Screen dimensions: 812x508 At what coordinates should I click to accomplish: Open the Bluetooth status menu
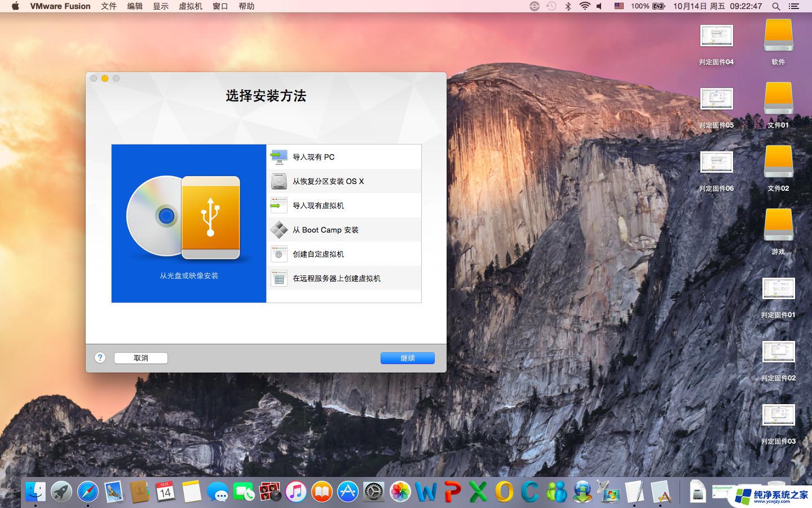(x=568, y=6)
